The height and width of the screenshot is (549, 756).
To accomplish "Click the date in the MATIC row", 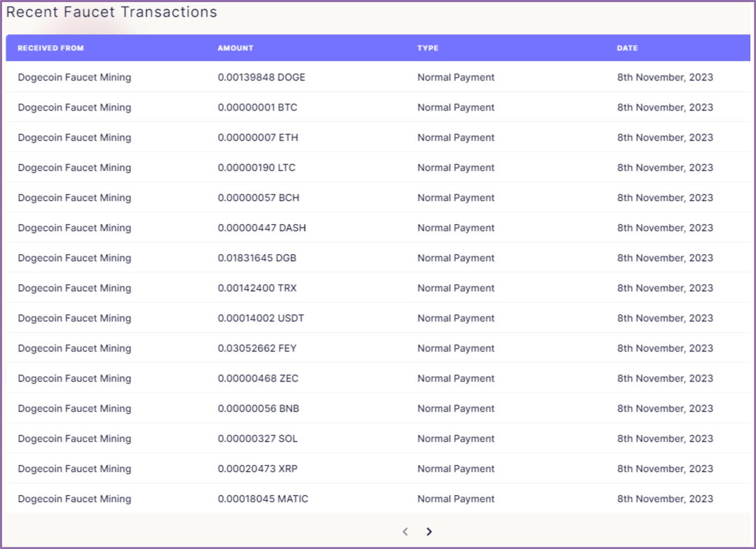I will [x=665, y=499].
